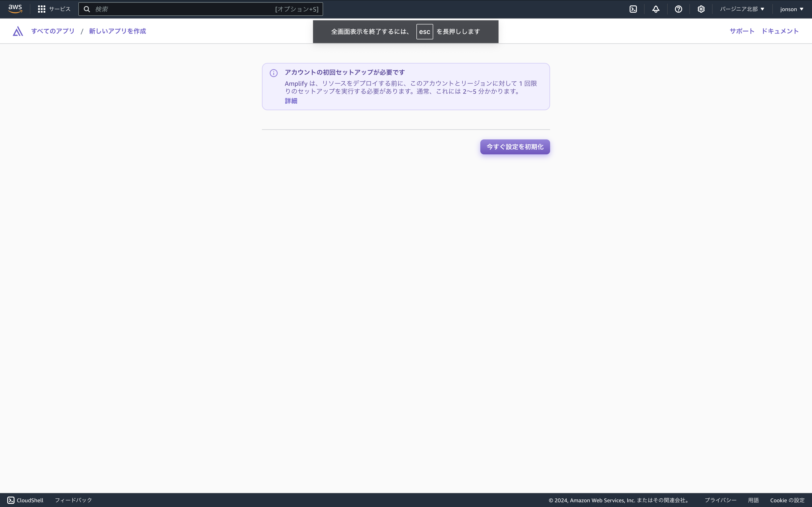812x507 pixels.
Task: Expand the バージニア北部 region dropdown
Action: pyautogui.click(x=742, y=9)
